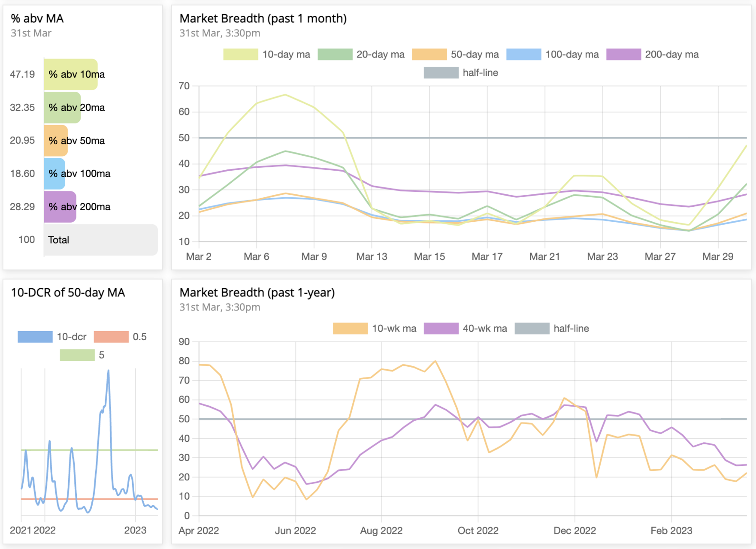
Task: Click the '200-day ma' legend label
Action: (672, 54)
